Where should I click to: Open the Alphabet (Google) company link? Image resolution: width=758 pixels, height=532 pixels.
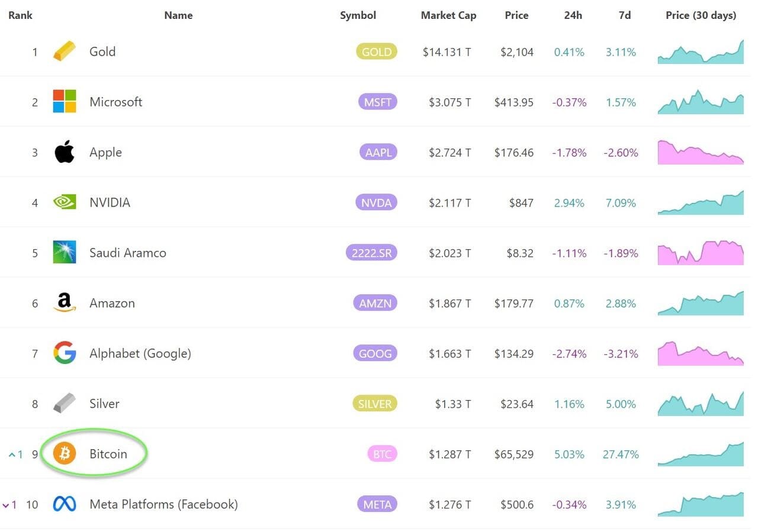point(140,353)
